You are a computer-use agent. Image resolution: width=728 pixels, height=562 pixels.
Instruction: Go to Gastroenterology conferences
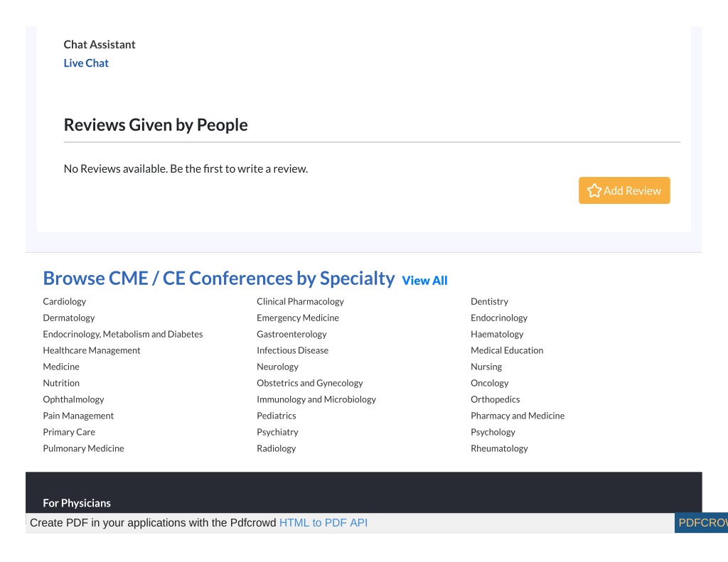click(291, 334)
